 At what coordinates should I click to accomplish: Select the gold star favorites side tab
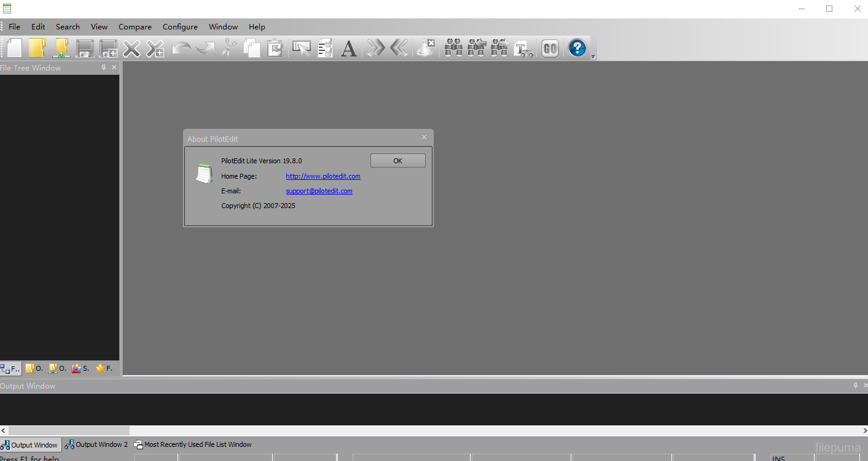[x=104, y=368]
